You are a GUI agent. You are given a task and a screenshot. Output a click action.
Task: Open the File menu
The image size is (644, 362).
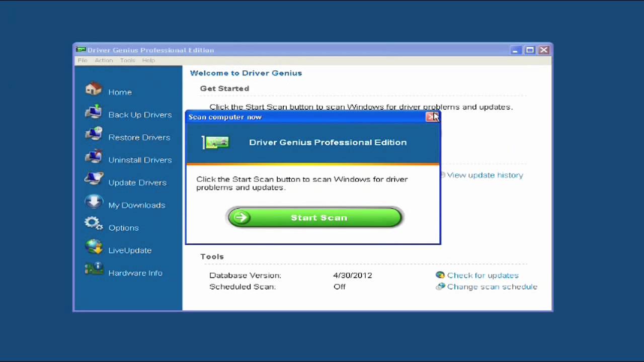coord(82,60)
